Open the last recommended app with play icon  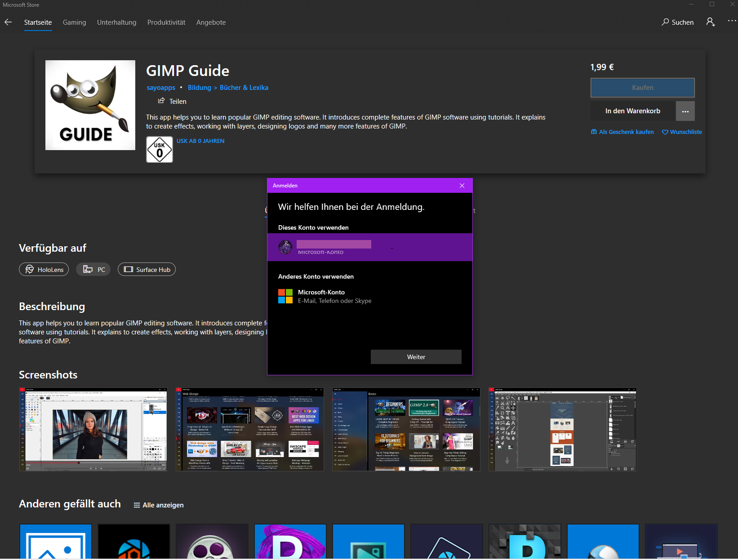pos(681,542)
